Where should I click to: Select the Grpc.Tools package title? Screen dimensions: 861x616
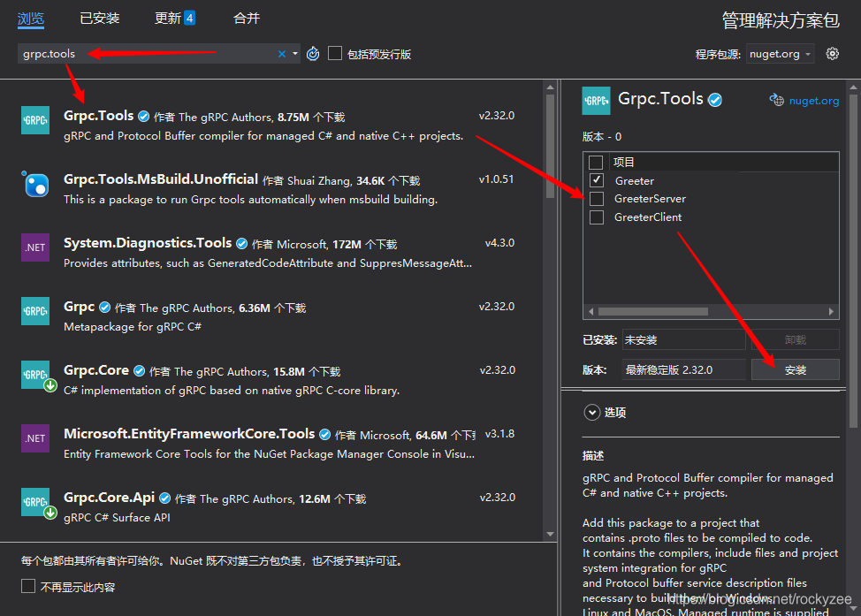tap(99, 116)
